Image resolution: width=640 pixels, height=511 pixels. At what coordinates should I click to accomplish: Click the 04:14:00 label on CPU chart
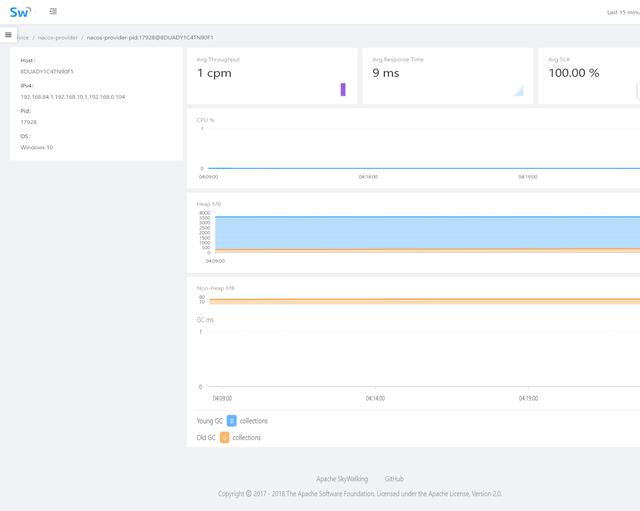(368, 177)
